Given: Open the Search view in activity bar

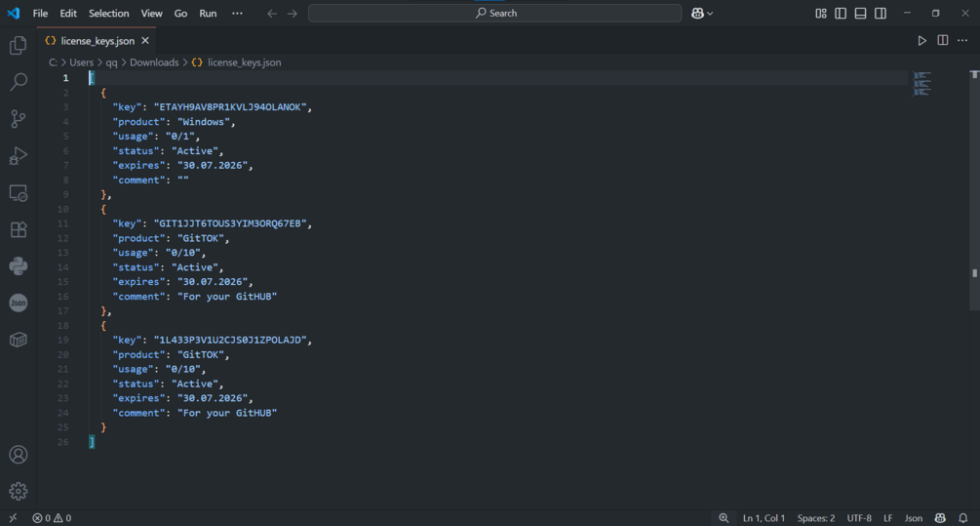Looking at the screenshot, I should tap(19, 81).
